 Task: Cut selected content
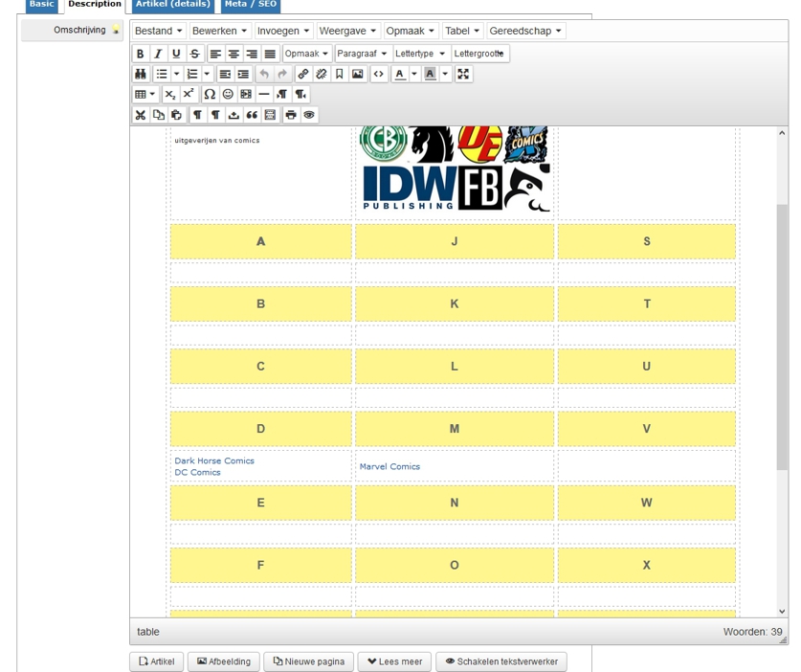pos(141,115)
